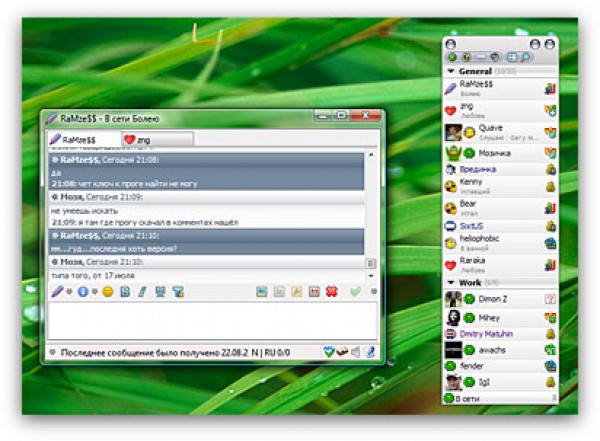Click the magnifier search icon in contact list toolbar
Screen dimensions: 600x441
526,57
